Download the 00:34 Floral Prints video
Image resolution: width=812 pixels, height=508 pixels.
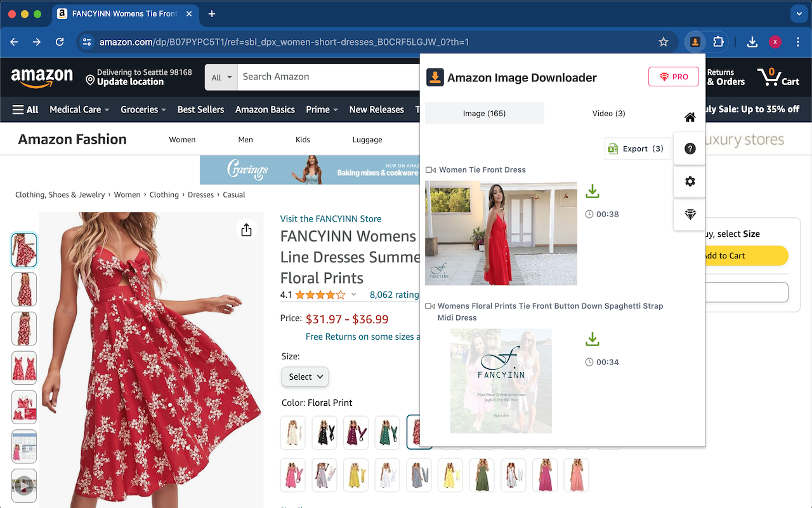pyautogui.click(x=592, y=339)
